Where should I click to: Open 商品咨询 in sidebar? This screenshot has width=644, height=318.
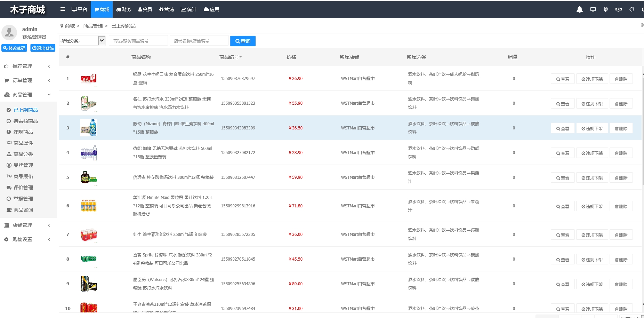coord(23,210)
